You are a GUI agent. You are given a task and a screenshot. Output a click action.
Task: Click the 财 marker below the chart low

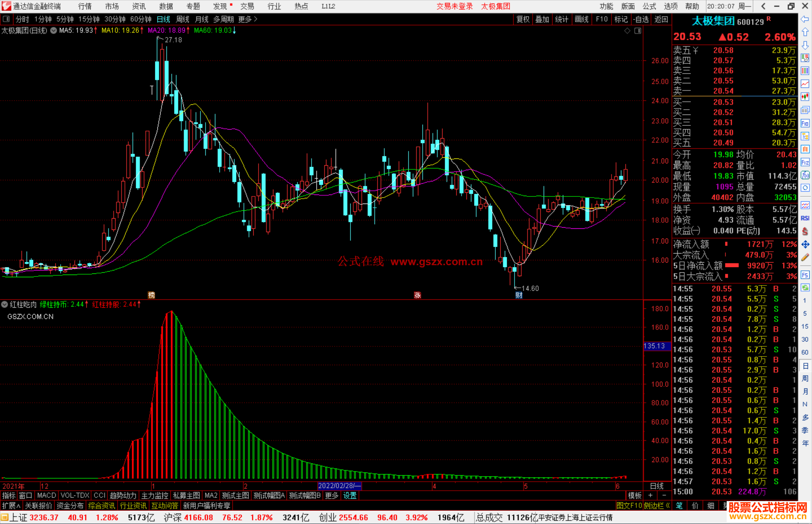519,295
